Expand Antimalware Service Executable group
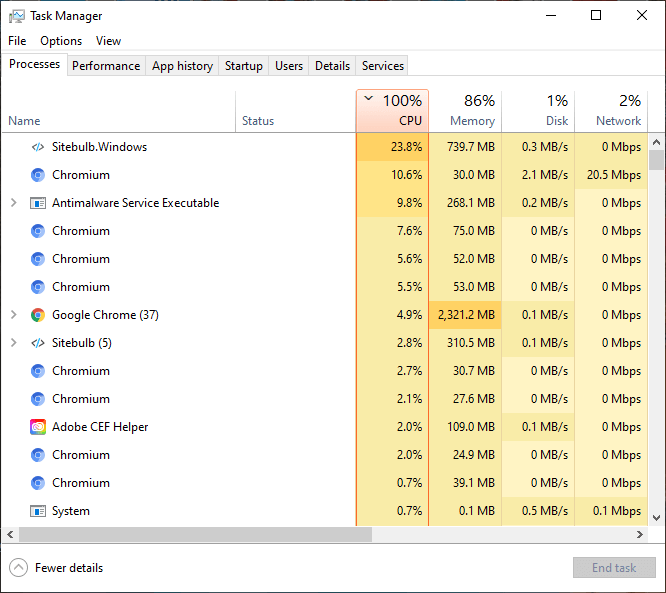The width and height of the screenshot is (666, 593). coord(14,203)
